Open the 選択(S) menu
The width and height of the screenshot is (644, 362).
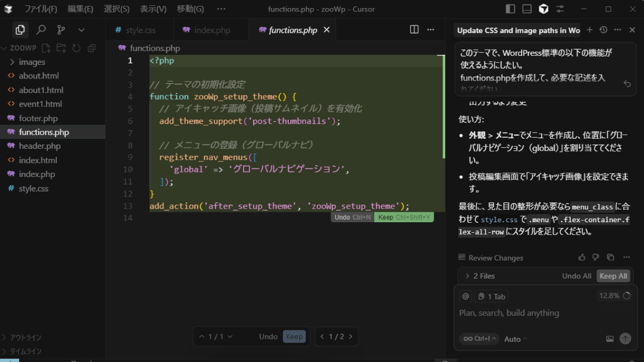117,9
